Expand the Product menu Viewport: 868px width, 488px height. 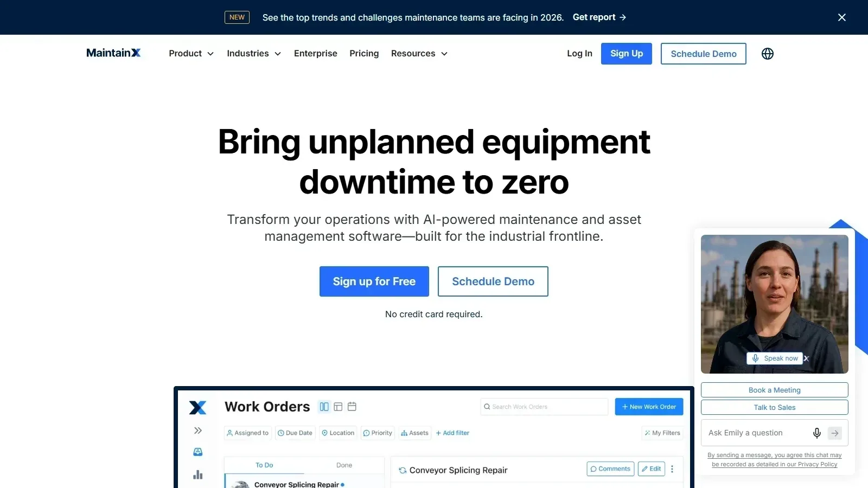191,54
